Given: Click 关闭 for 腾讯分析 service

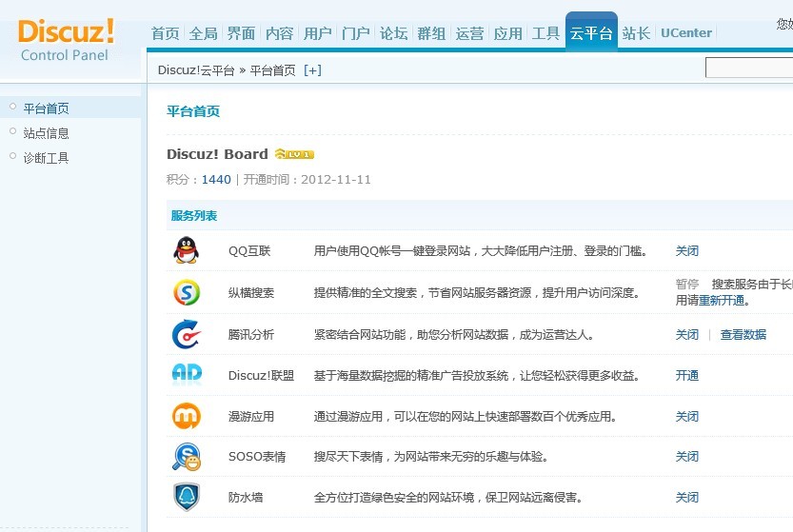Looking at the screenshot, I should 686,334.
